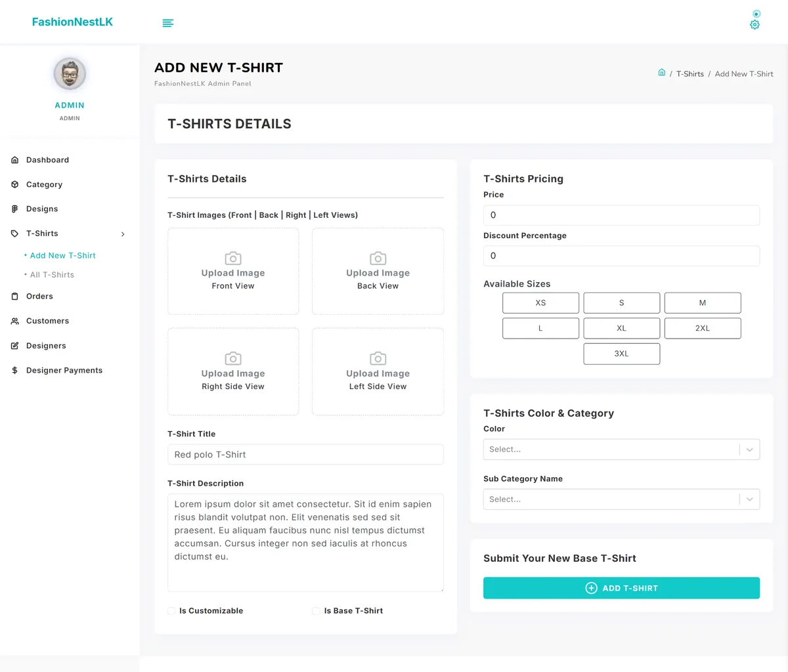Click the home icon in the breadcrumb
This screenshot has height=672, width=788.
click(x=662, y=73)
